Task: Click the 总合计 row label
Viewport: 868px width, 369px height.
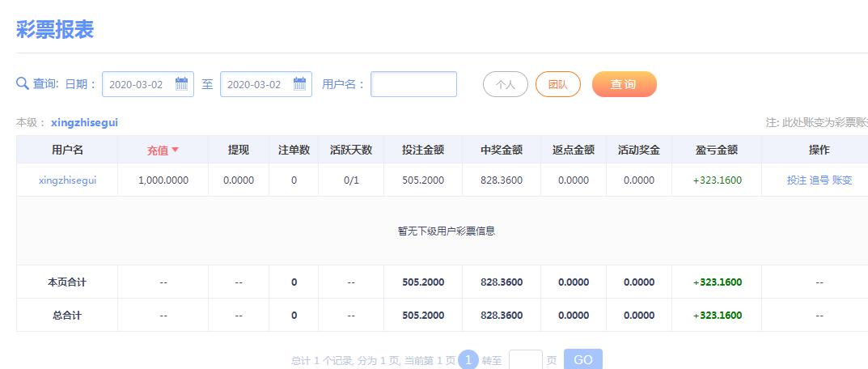Action: [67, 316]
